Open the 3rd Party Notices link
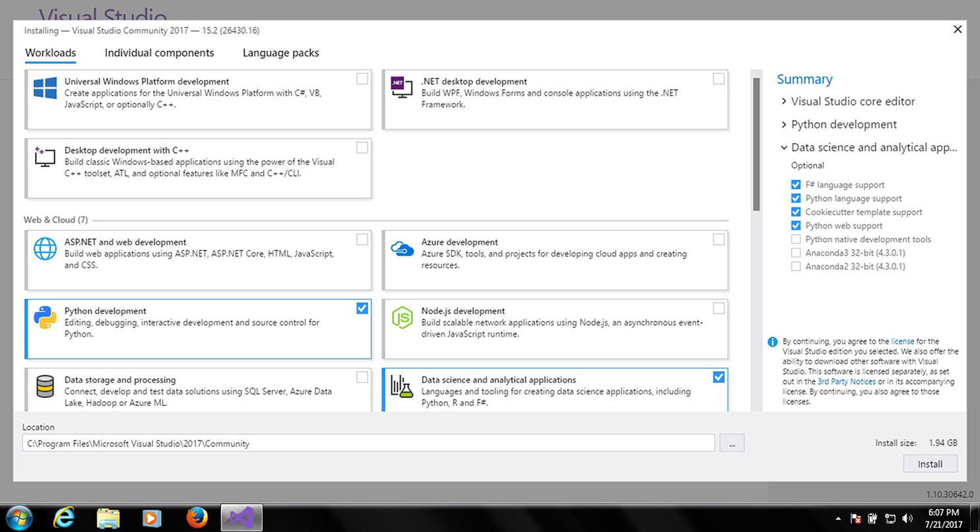 point(847,382)
